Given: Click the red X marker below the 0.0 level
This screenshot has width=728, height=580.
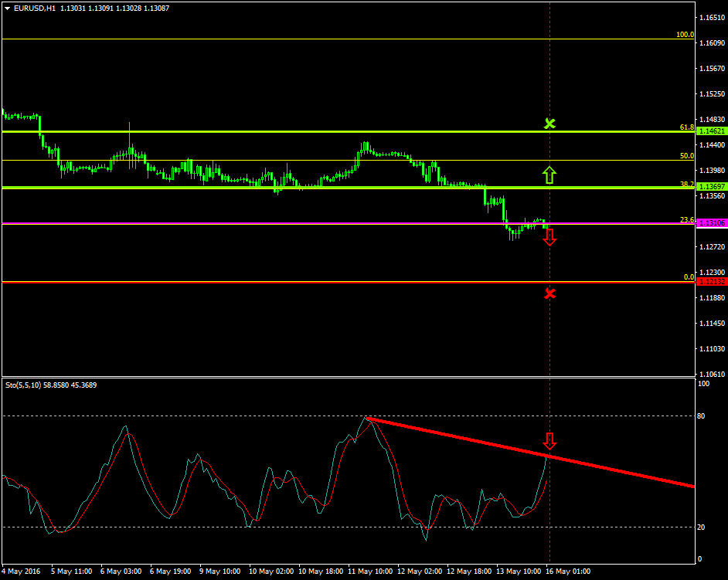Looking at the screenshot, I should 549,293.
